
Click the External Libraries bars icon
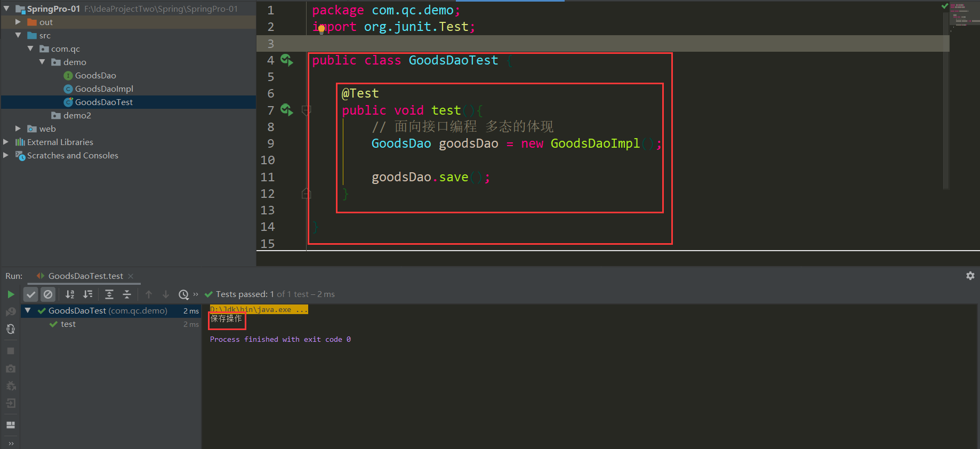point(20,142)
